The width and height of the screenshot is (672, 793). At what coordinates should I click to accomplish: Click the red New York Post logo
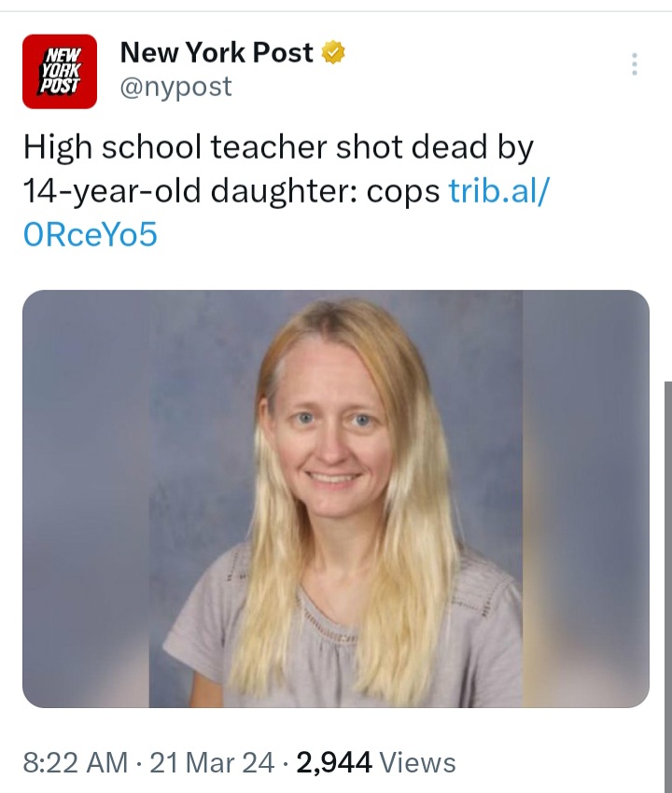click(x=60, y=71)
